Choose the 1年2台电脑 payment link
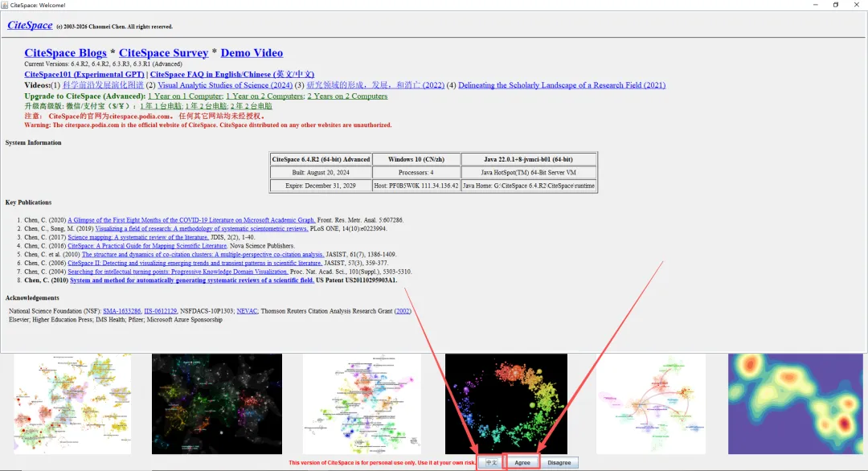This screenshot has width=868, height=471. (206, 106)
